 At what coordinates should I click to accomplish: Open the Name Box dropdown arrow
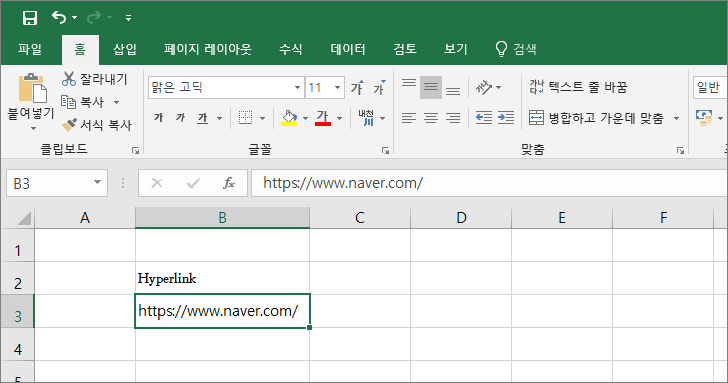pos(98,182)
